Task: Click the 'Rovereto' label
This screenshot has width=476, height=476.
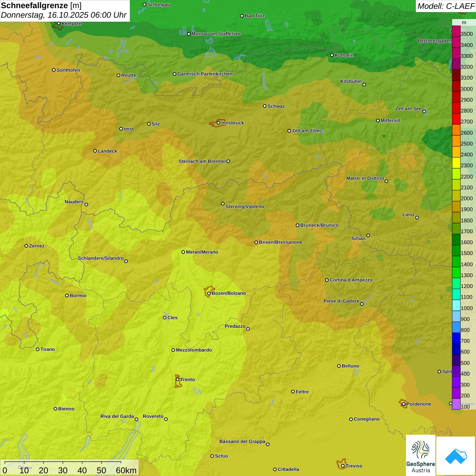Action: [x=153, y=416]
